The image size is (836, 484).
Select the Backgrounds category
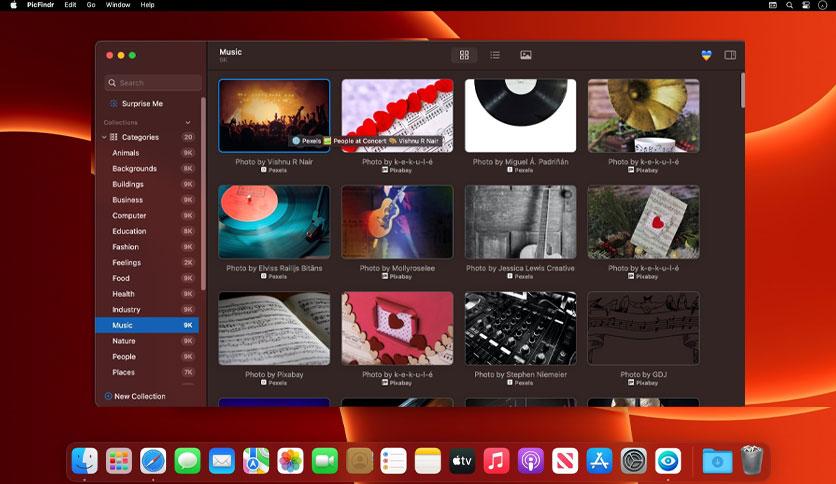147,168
